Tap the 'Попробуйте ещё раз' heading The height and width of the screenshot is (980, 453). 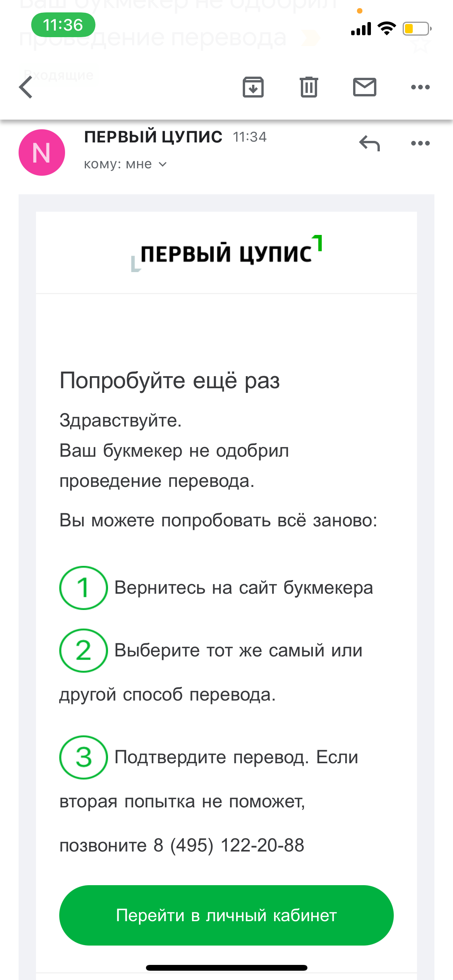pos(170,380)
